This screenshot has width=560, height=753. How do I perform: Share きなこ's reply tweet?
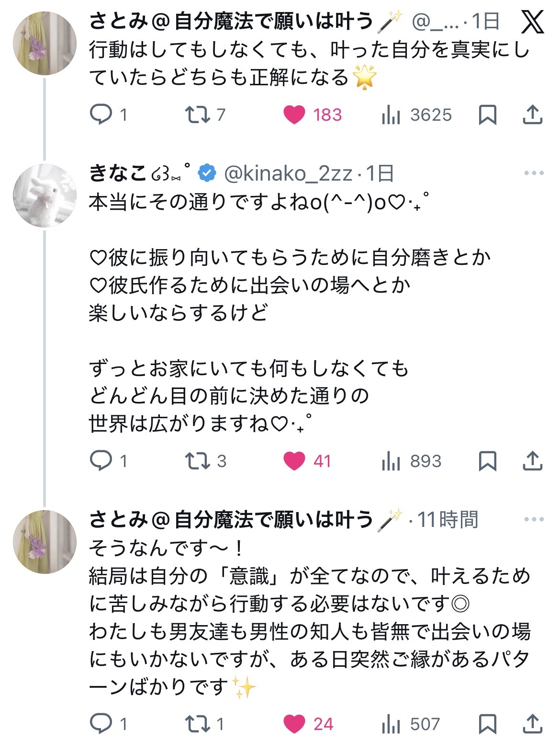[x=532, y=461]
